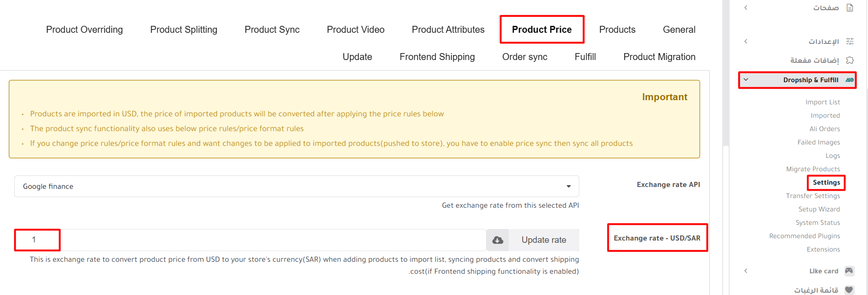The width and height of the screenshot is (868, 295).
Task: Open Import List in sidebar
Action: pos(822,102)
